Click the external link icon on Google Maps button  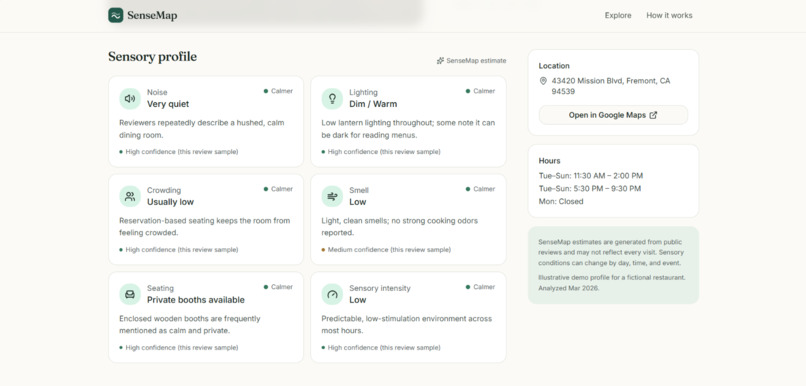[653, 115]
